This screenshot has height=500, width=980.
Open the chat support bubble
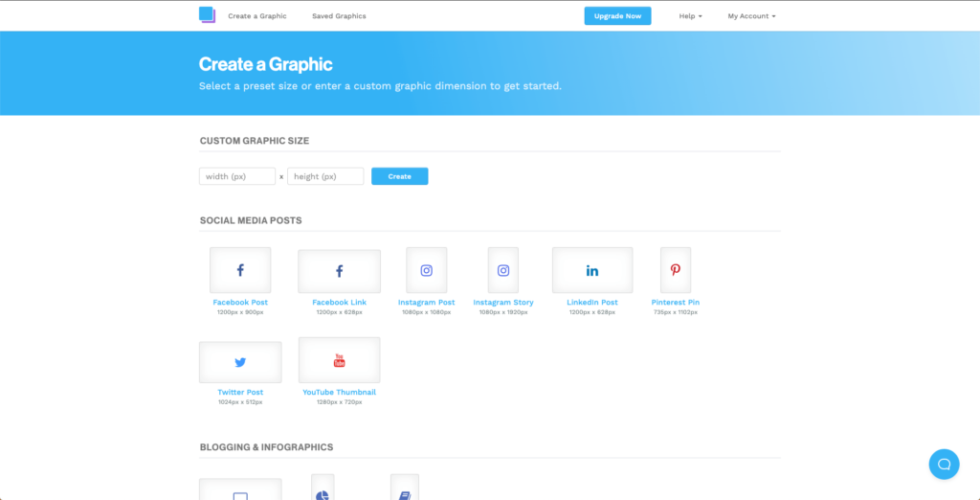coord(944,464)
